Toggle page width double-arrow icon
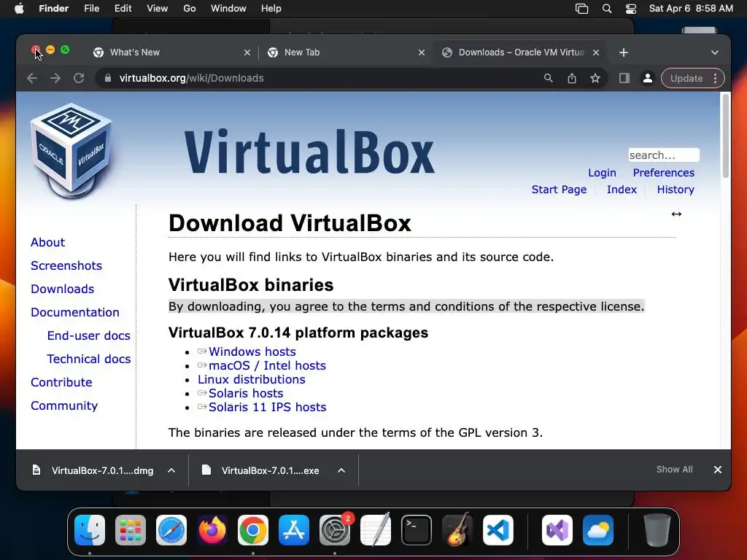 [x=676, y=214]
